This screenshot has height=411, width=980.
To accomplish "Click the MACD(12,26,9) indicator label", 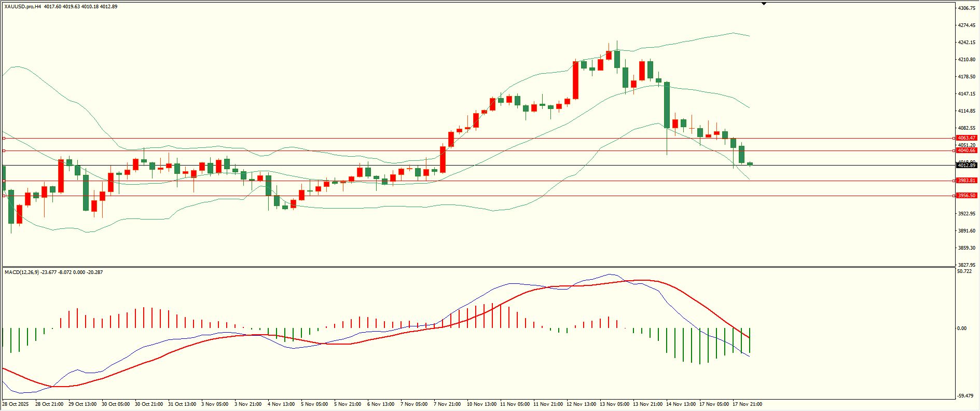I will pyautogui.click(x=21, y=272).
